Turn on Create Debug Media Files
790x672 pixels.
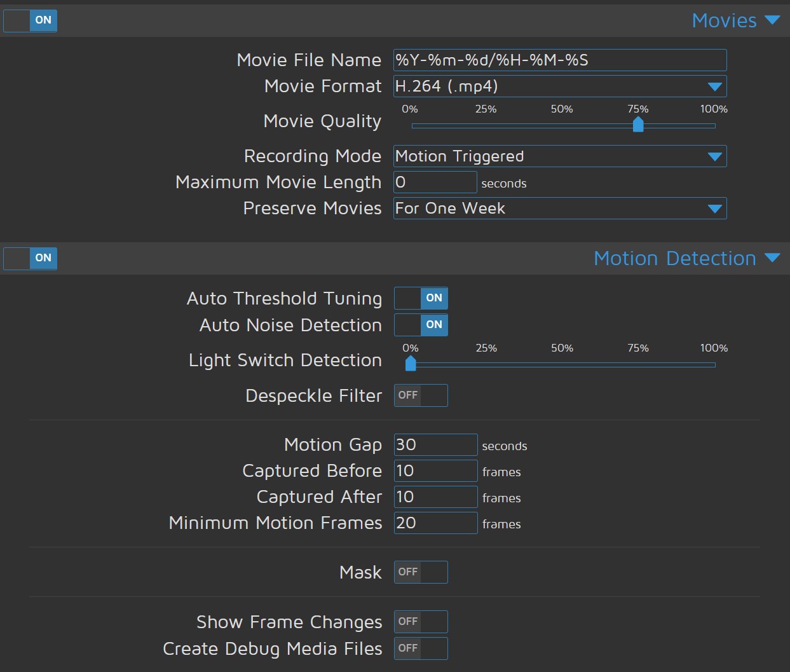point(421,648)
